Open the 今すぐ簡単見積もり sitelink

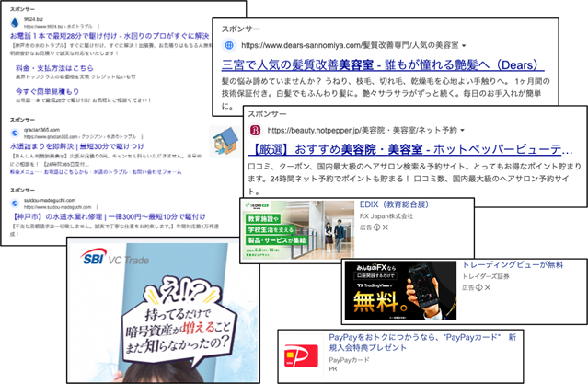[x=47, y=91]
